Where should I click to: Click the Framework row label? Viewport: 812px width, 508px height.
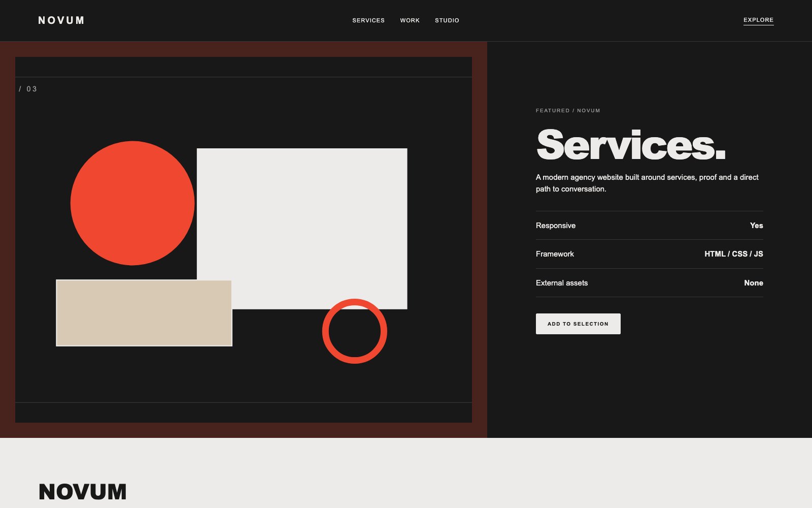coord(555,254)
